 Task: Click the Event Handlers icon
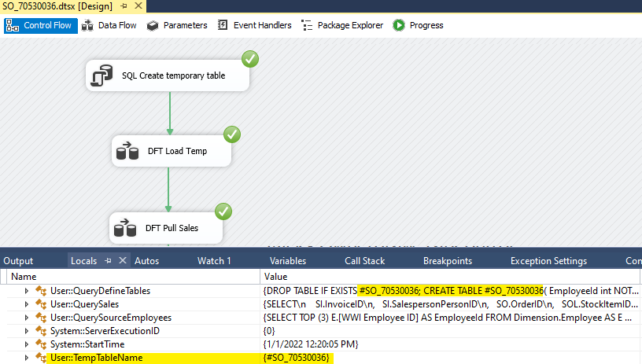pyautogui.click(x=223, y=25)
